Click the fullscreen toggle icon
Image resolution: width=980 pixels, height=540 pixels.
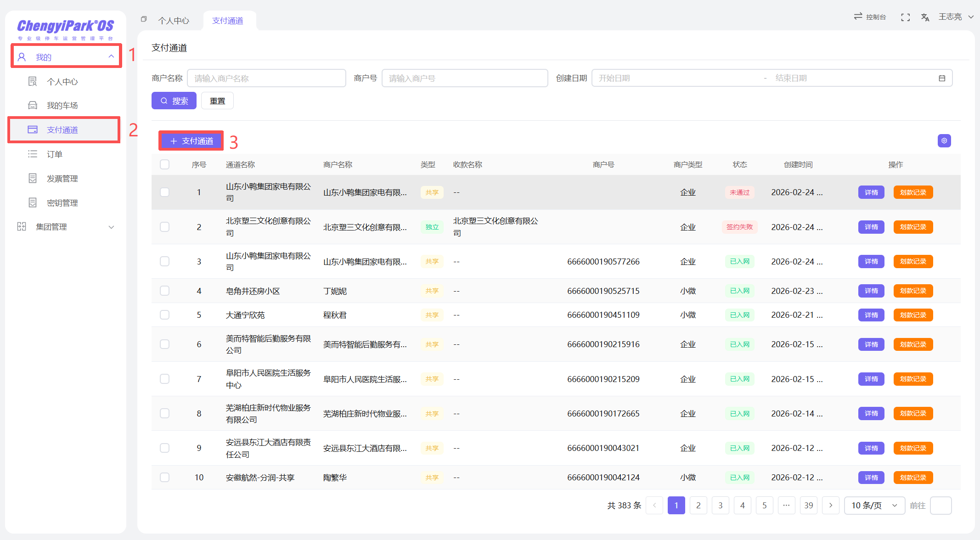pyautogui.click(x=905, y=17)
